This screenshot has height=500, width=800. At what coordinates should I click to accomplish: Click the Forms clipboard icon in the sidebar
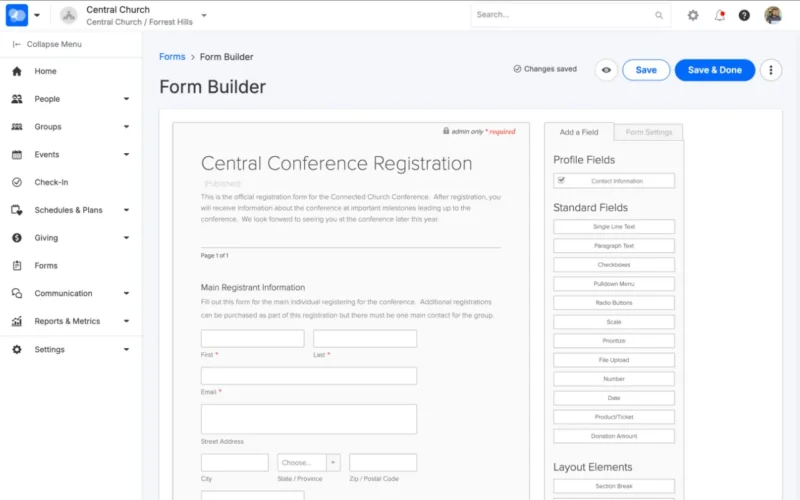[x=17, y=265]
